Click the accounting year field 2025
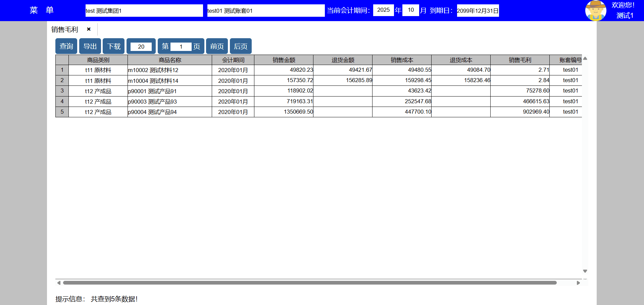This screenshot has height=305, width=644. [383, 10]
